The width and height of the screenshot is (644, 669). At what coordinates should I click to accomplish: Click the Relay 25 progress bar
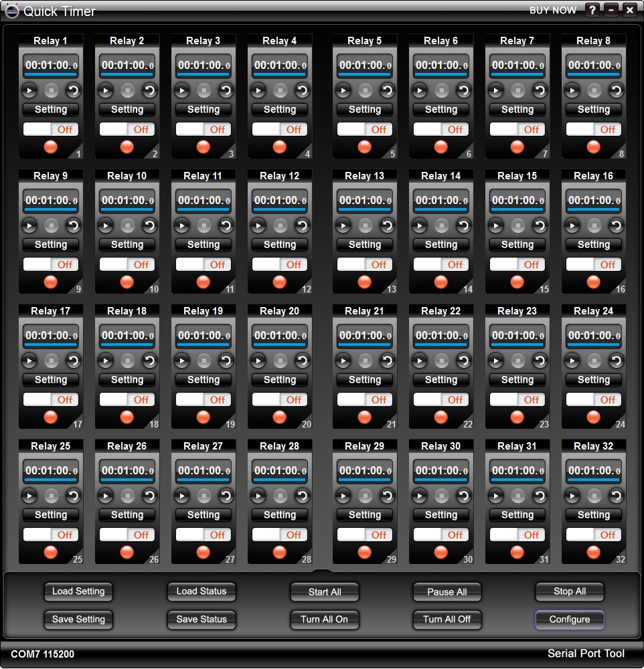click(51, 480)
